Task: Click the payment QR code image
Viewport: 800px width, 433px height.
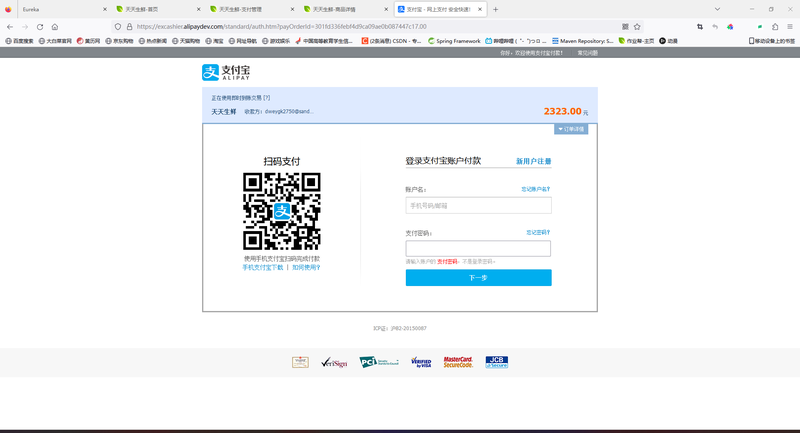Action: tap(282, 211)
